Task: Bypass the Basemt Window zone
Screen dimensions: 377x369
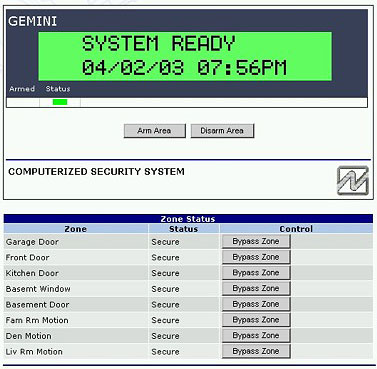Action: (x=256, y=288)
